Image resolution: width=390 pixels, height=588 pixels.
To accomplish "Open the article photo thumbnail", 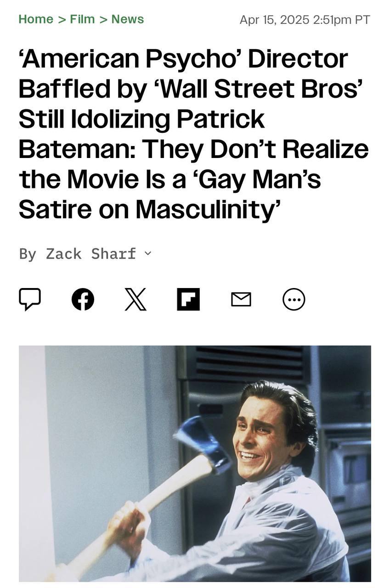I will 195,464.
